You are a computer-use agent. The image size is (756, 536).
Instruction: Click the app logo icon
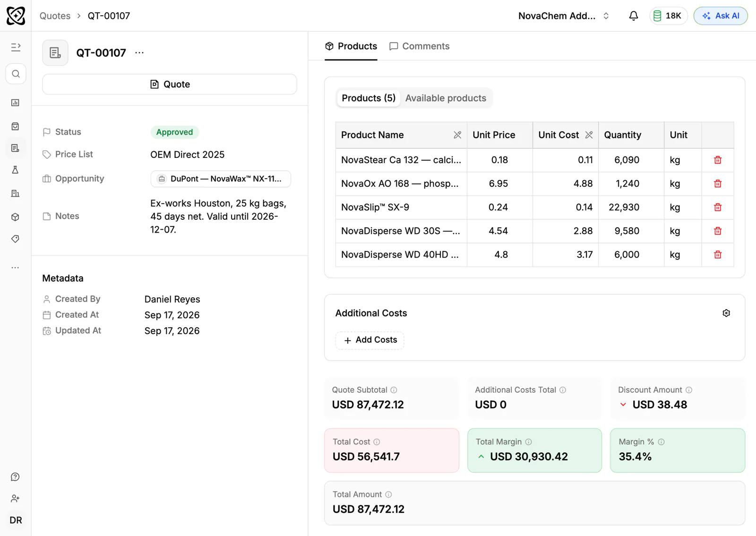coord(16,16)
